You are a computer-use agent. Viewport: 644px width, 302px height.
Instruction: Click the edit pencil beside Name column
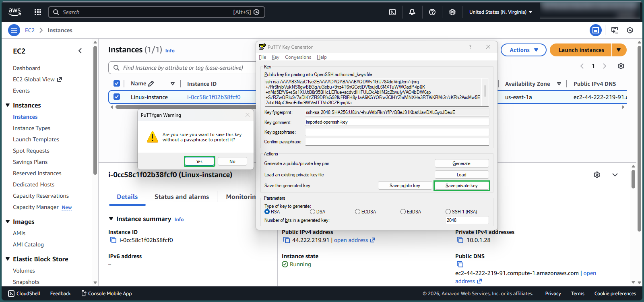click(x=151, y=84)
